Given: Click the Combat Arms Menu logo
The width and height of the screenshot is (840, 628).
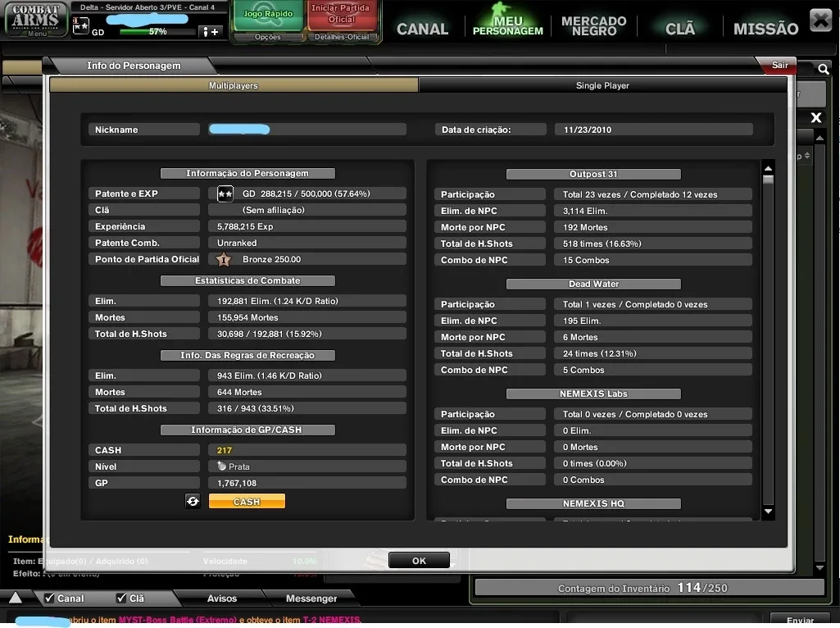Looking at the screenshot, I should point(36,20).
